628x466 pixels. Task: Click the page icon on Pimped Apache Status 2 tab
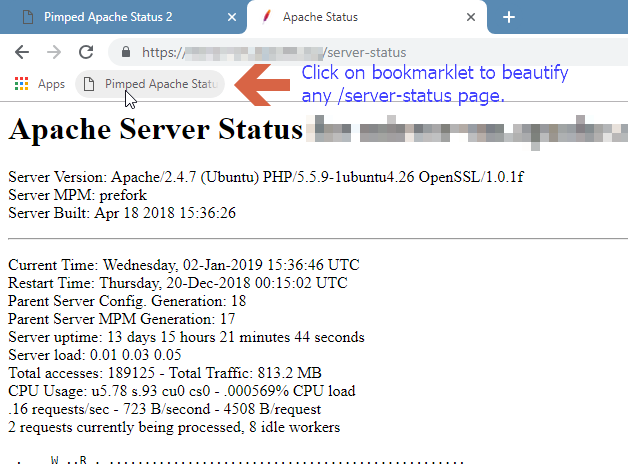pos(28,17)
